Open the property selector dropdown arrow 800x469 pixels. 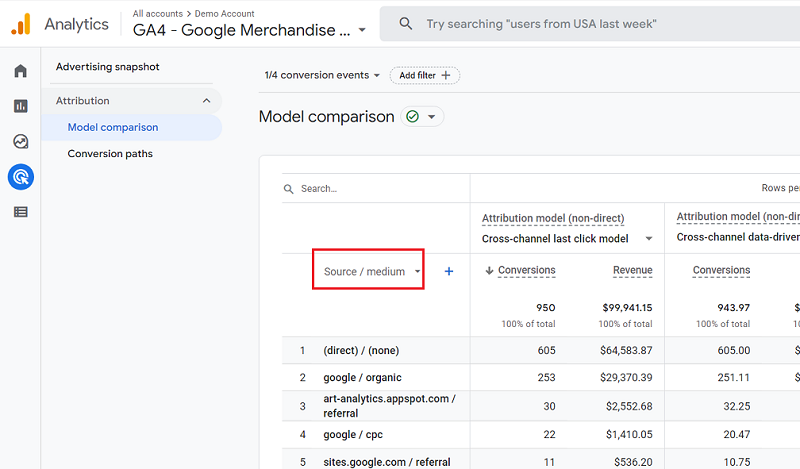362,30
